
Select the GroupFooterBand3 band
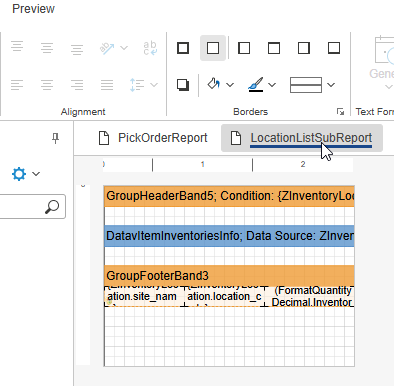tap(229, 276)
